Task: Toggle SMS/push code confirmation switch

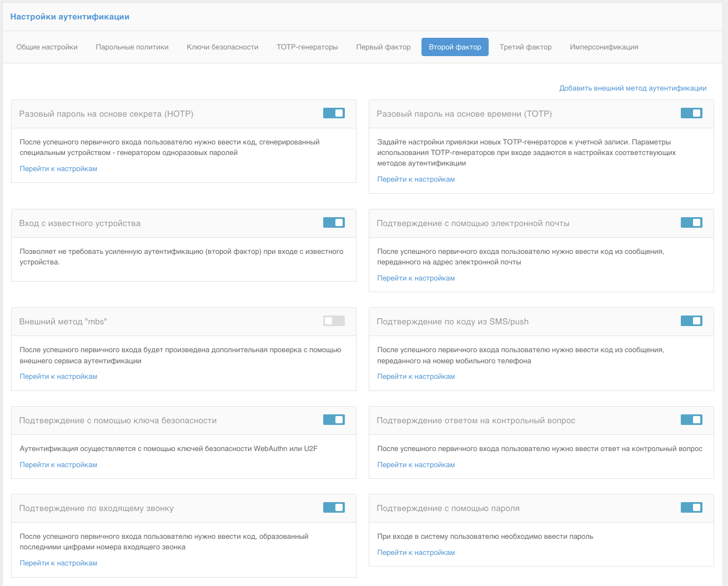Action: (691, 321)
